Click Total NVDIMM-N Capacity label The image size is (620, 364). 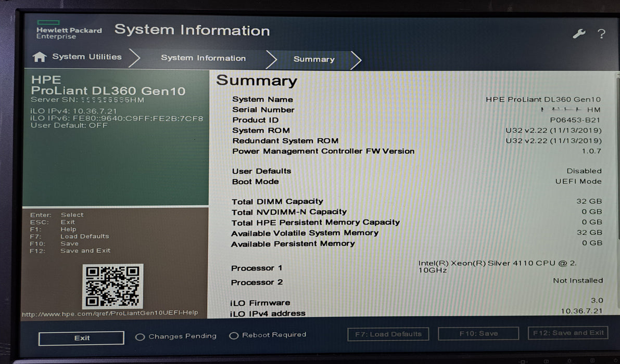tap(289, 212)
